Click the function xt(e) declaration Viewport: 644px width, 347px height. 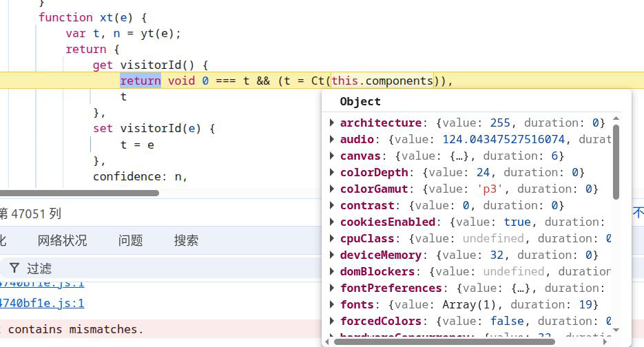(x=92, y=17)
